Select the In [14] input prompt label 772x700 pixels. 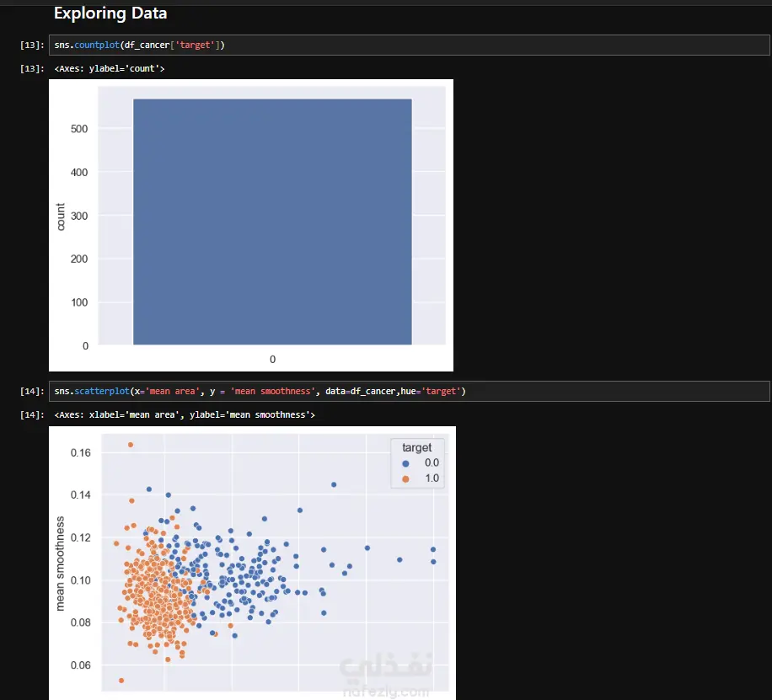point(32,391)
